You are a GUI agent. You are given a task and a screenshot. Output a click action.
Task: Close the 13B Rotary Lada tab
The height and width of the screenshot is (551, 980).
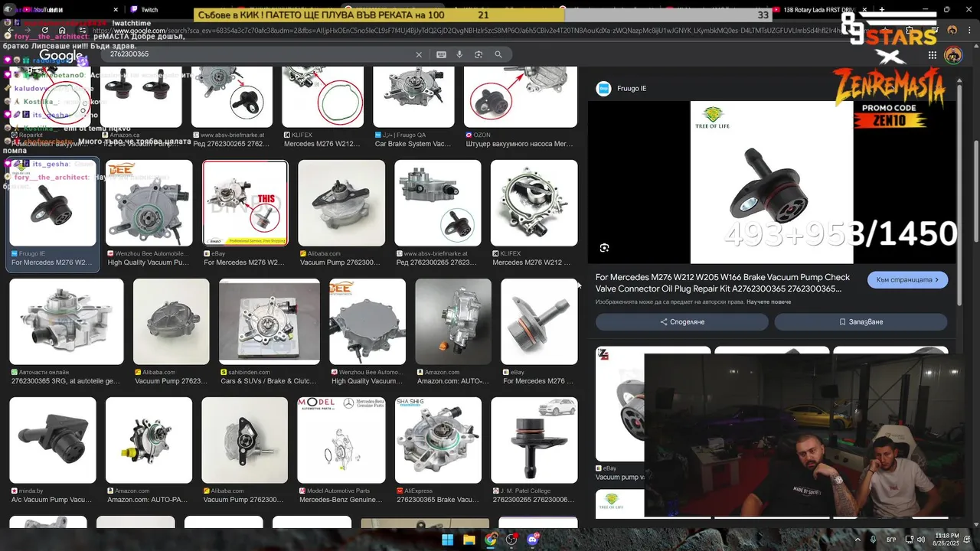pos(864,10)
